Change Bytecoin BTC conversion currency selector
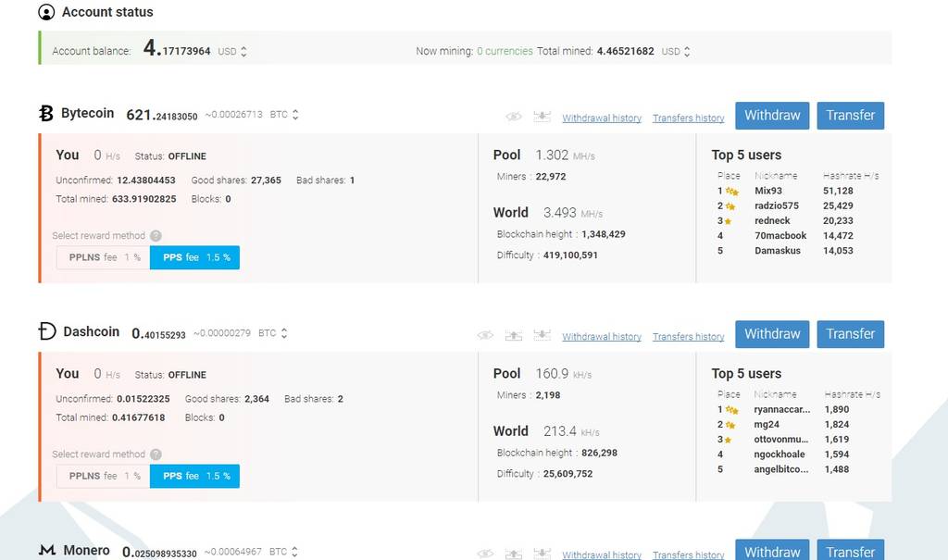The width and height of the screenshot is (948, 560). click(284, 114)
